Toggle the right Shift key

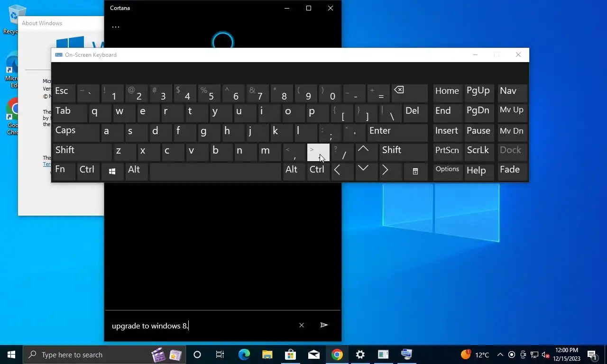tap(404, 152)
